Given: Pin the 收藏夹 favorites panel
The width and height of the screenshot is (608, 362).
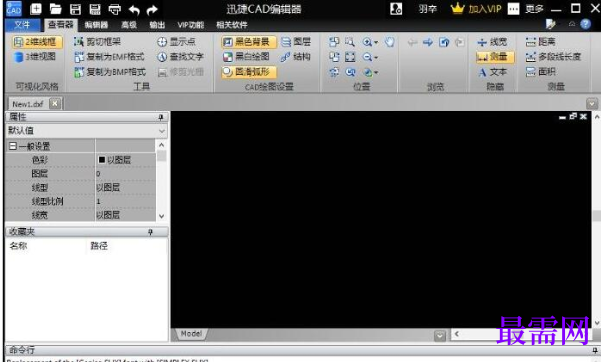Looking at the screenshot, I should pyautogui.click(x=150, y=232).
